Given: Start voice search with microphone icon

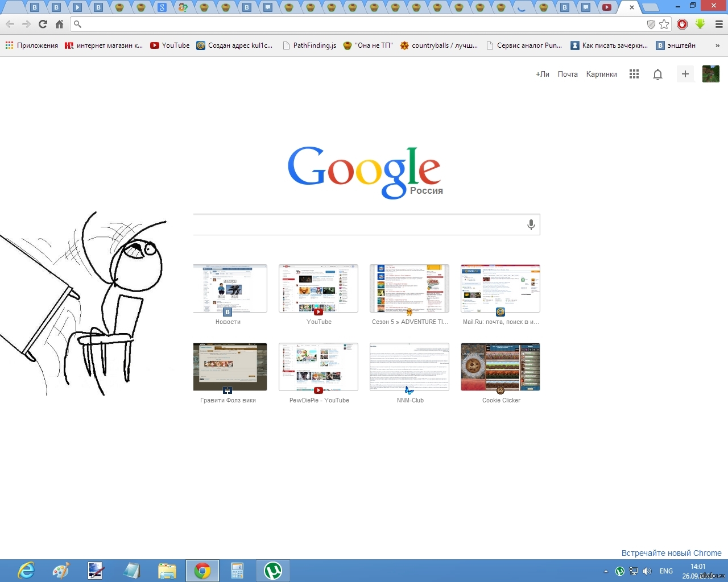Looking at the screenshot, I should [x=531, y=225].
